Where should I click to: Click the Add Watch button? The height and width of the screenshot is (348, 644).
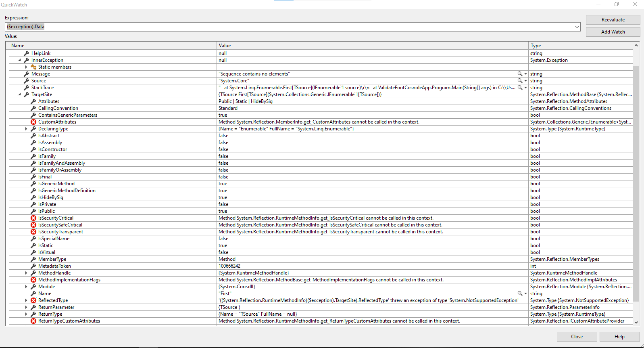(613, 32)
